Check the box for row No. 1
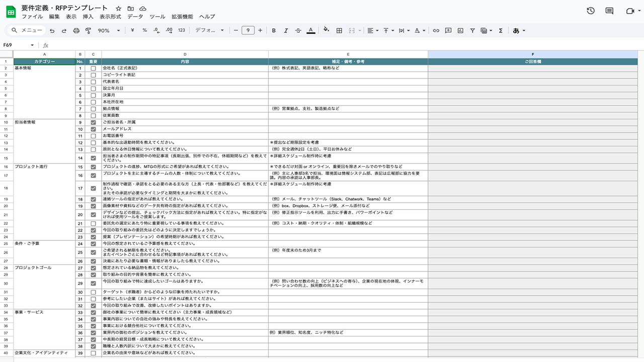This screenshot has height=362, width=644. (93, 68)
